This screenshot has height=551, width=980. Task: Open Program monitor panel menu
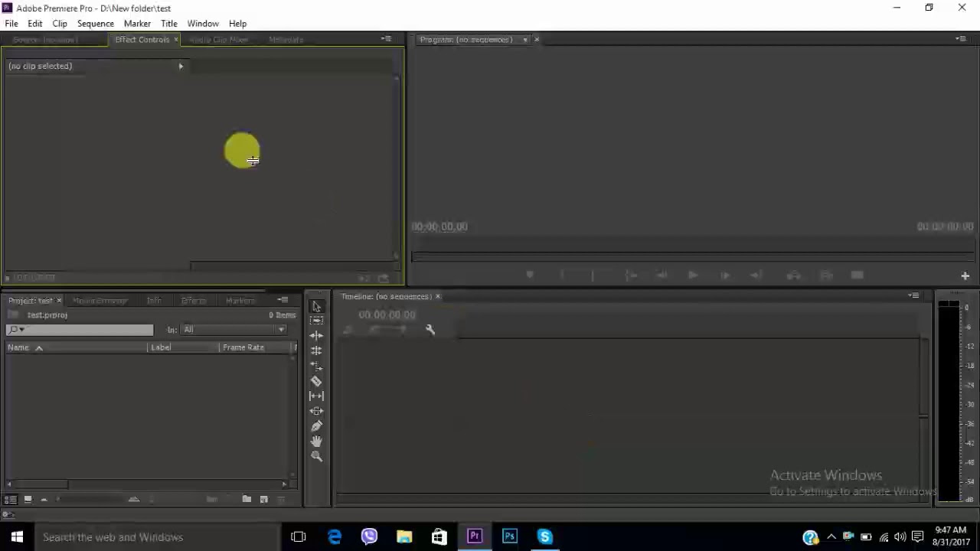(961, 39)
